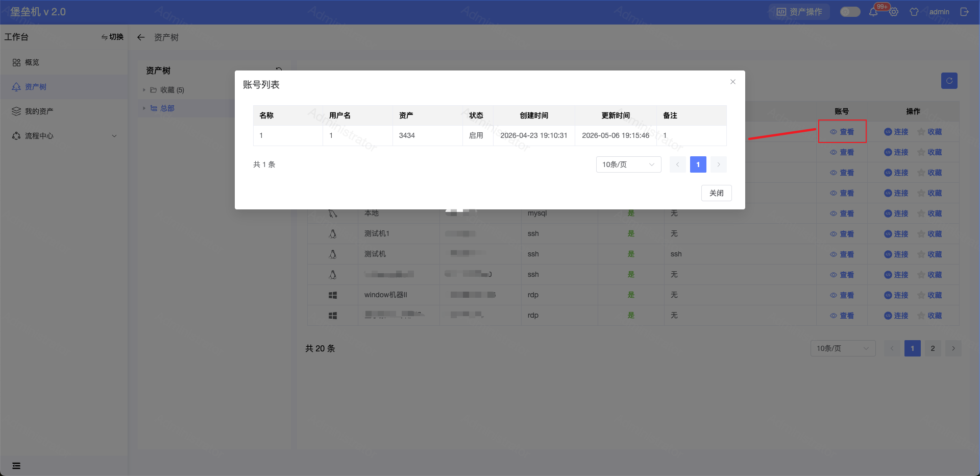Click the dialog's next page arrow

tap(719, 164)
